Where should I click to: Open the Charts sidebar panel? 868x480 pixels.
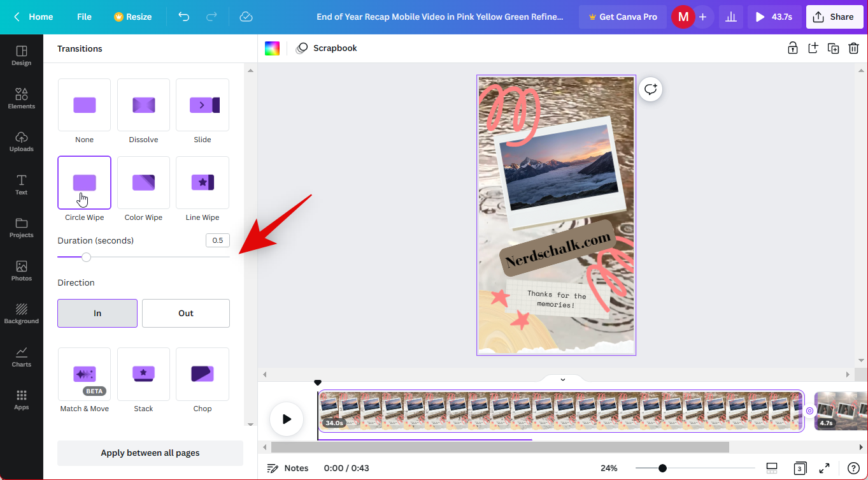(21, 356)
